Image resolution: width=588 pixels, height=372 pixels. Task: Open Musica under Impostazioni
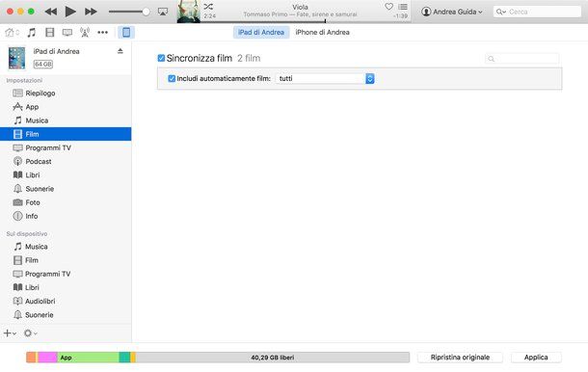tap(66, 120)
